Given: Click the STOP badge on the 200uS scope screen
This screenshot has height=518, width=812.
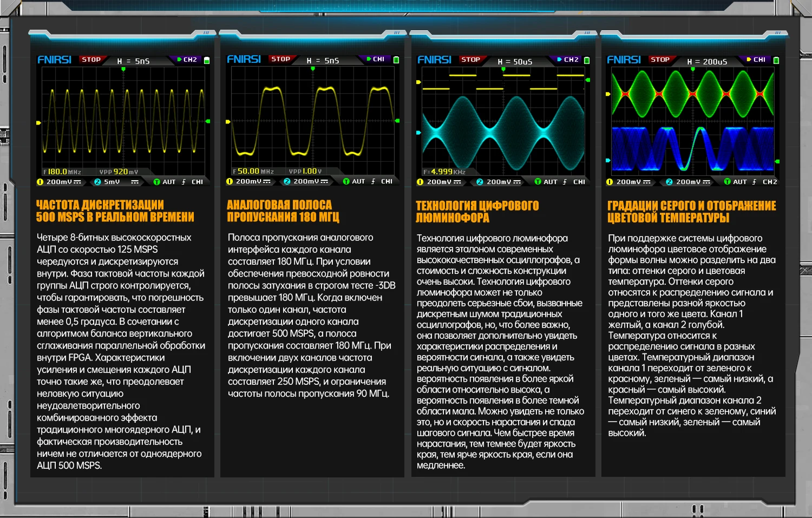Looking at the screenshot, I should tap(660, 60).
